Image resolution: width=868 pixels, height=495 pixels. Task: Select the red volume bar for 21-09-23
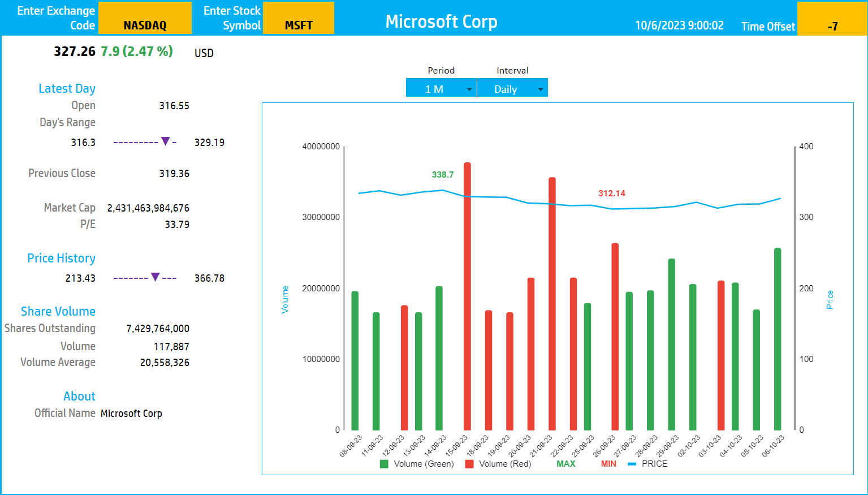[x=552, y=304]
